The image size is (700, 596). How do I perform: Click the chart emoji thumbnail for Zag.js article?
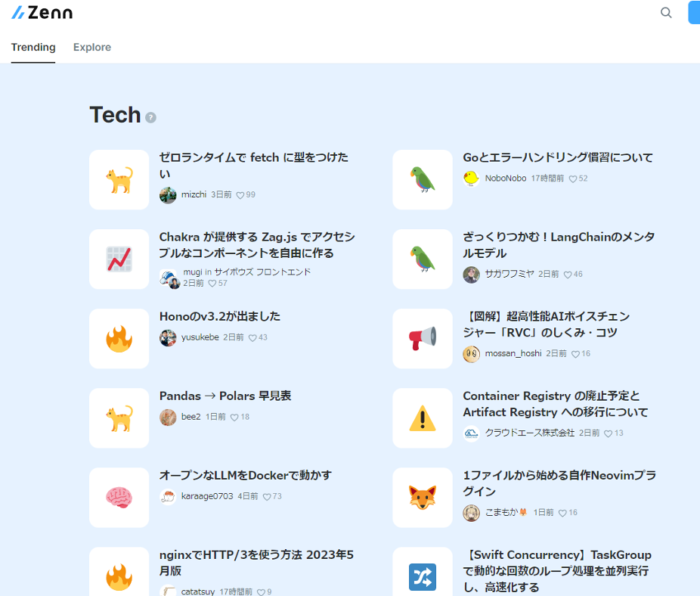[x=119, y=259]
